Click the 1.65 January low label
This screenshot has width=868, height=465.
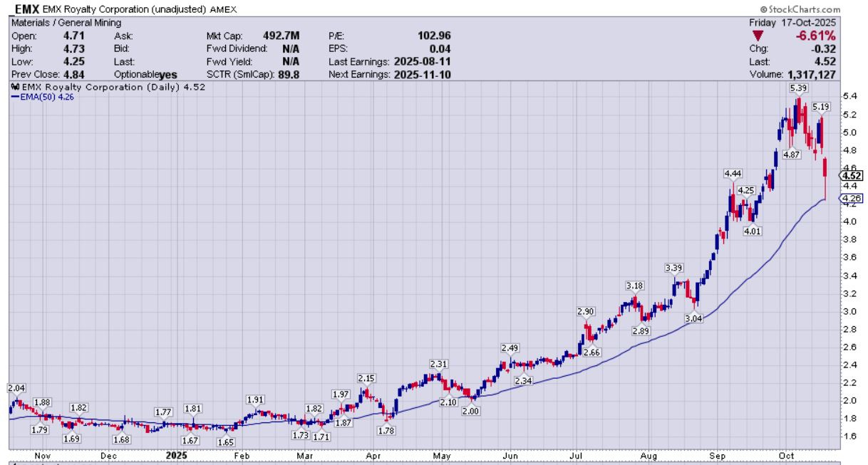tap(226, 442)
